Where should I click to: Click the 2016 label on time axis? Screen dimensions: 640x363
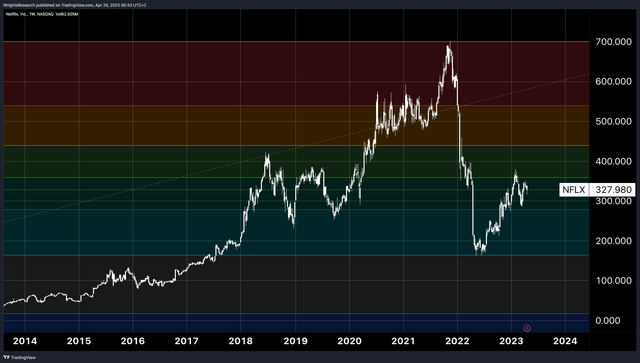coord(133,341)
